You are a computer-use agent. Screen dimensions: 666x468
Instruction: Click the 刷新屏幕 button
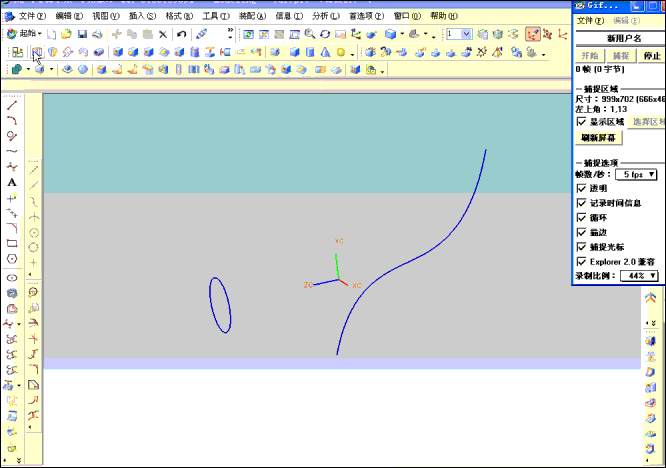tap(598, 138)
